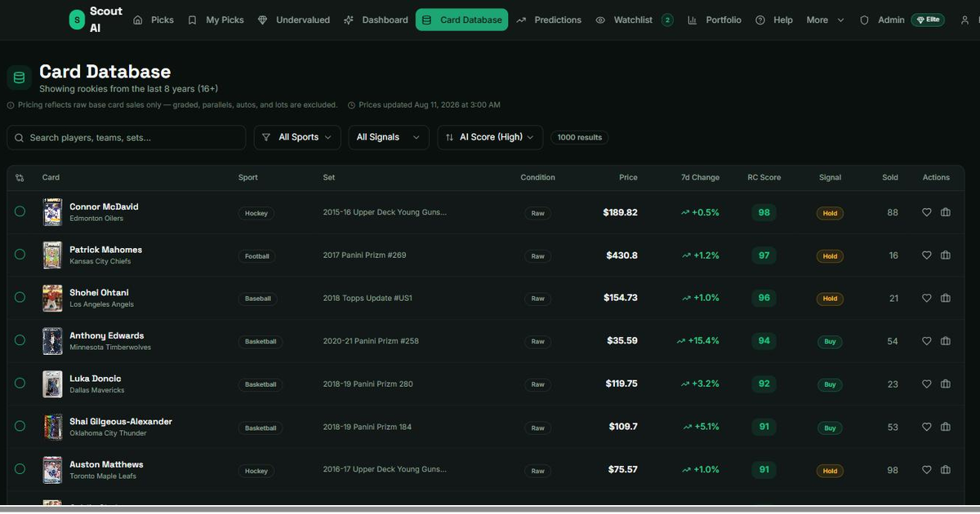980x514 pixels.
Task: Click the 7d Change column header
Action: (x=700, y=177)
